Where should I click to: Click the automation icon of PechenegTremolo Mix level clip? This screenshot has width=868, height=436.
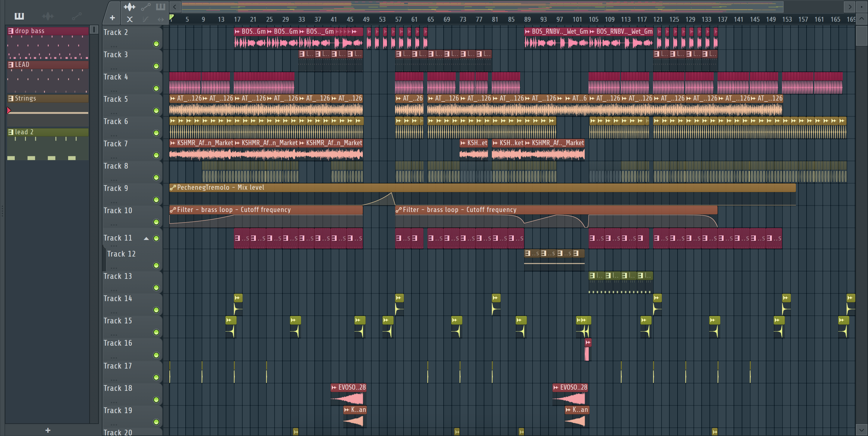click(x=173, y=188)
